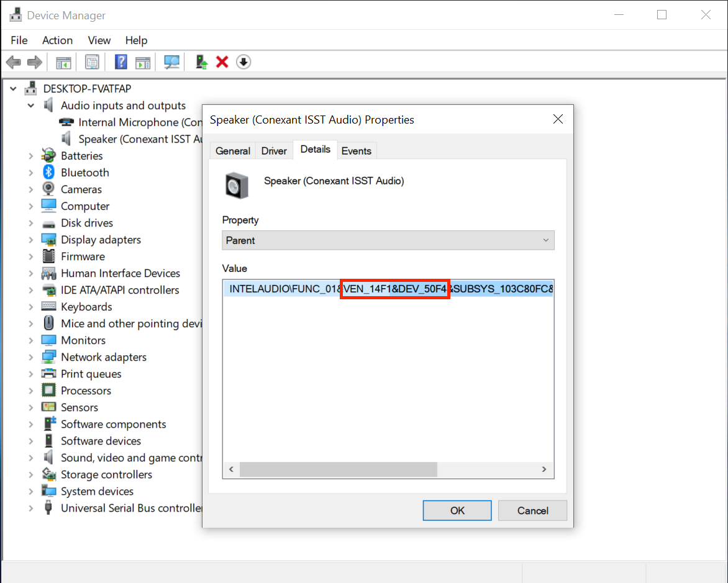Image resolution: width=728 pixels, height=583 pixels.
Task: Collapse the Audio inputs and outputs node
Action: (x=31, y=106)
